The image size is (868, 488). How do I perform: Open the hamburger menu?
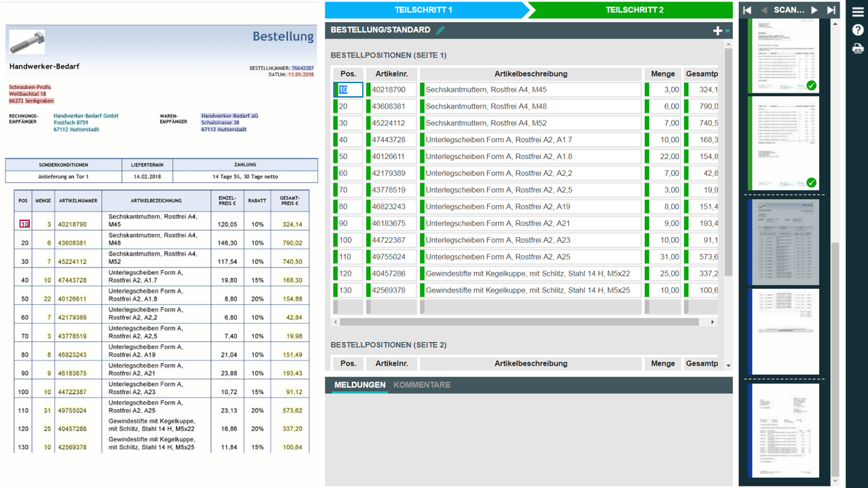(x=858, y=10)
